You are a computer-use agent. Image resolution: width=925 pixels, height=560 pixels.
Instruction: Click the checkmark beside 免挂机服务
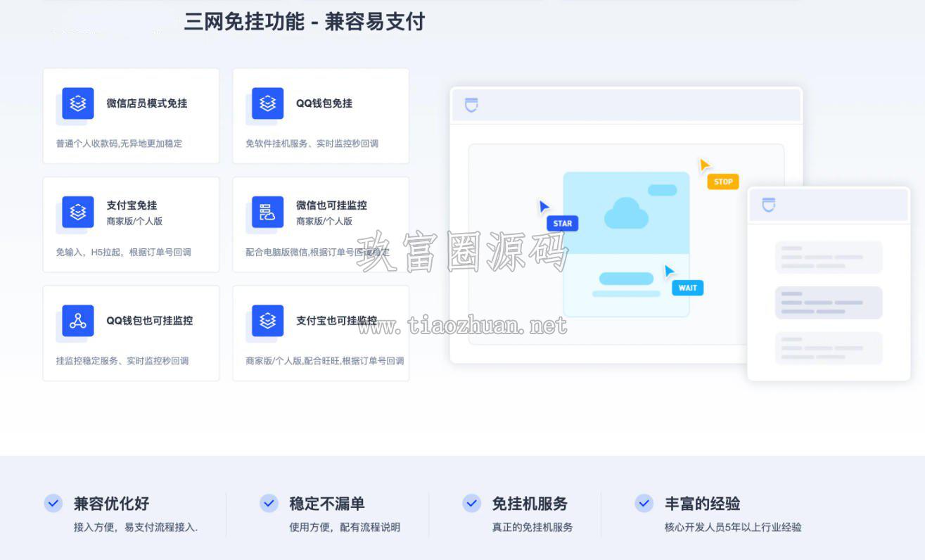pyautogui.click(x=471, y=503)
